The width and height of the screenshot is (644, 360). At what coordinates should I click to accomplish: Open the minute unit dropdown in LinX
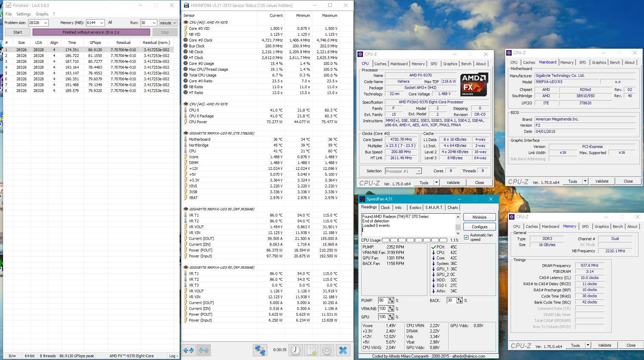pyautogui.click(x=175, y=23)
